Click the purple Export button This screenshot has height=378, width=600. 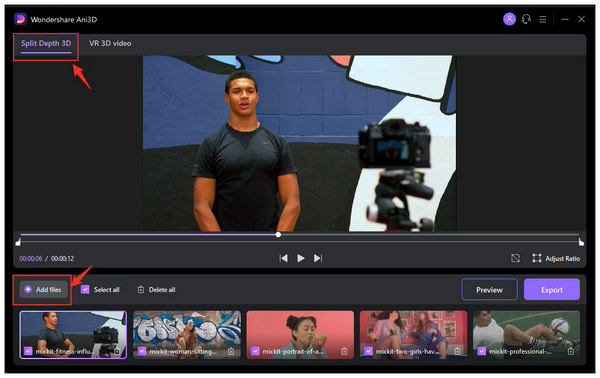coord(552,290)
